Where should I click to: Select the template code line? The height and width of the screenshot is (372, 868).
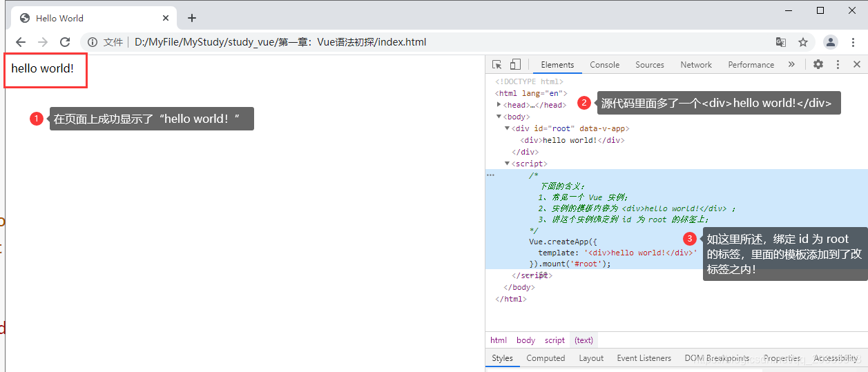[617, 253]
